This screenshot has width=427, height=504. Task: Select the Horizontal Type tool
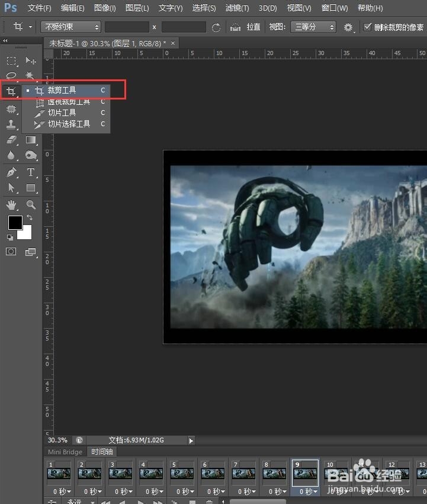click(x=31, y=172)
